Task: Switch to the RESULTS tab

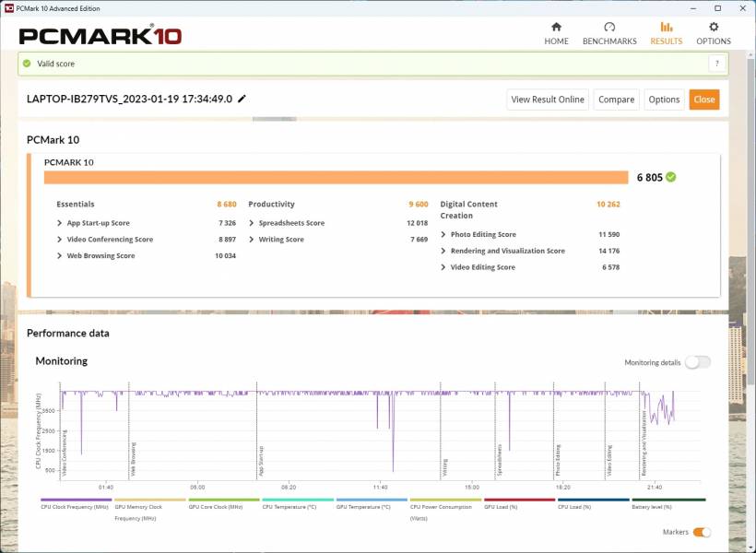Action: (667, 34)
